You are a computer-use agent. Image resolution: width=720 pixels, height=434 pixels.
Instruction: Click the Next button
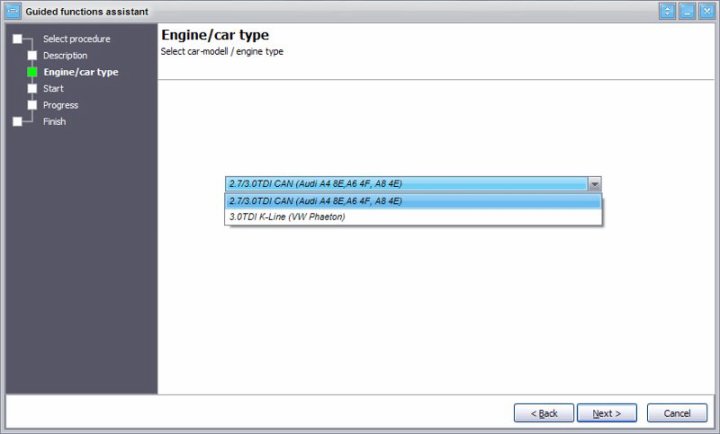click(x=607, y=413)
